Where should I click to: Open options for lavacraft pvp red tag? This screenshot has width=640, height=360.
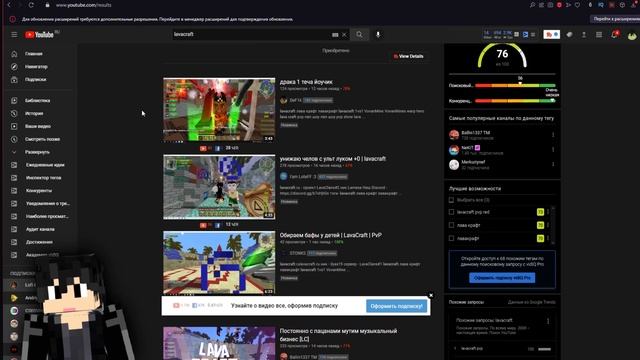point(548,212)
